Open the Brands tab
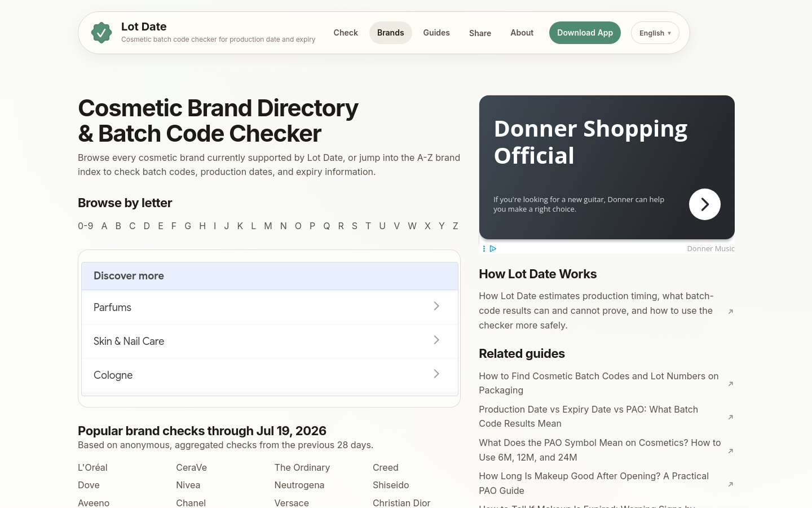The width and height of the screenshot is (812, 508). pyautogui.click(x=391, y=33)
